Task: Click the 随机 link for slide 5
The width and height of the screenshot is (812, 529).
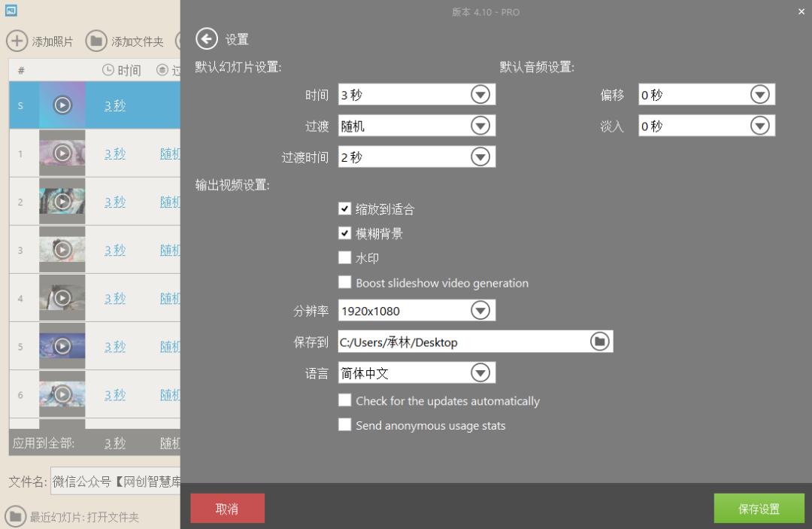Action: [x=170, y=347]
